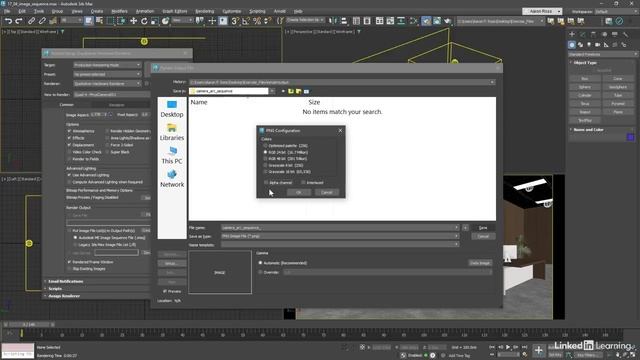Activate the Select and Move tool

[133, 21]
